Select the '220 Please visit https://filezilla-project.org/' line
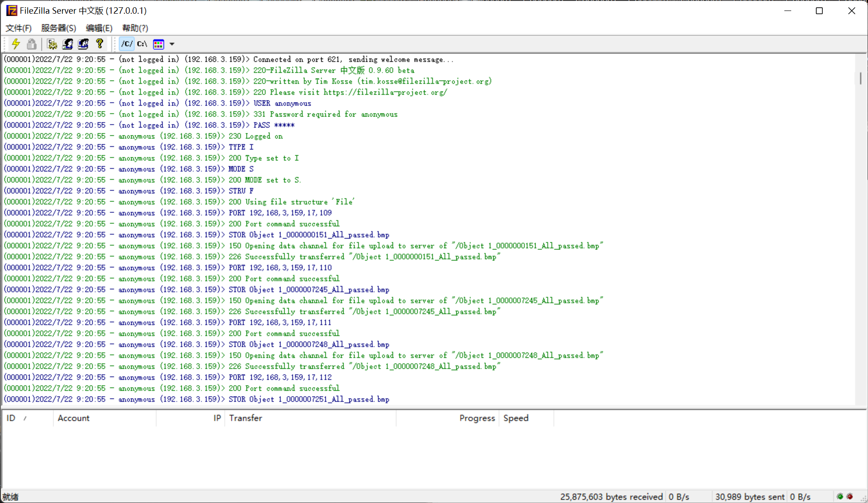Image resolution: width=868 pixels, height=503 pixels. coord(226,92)
